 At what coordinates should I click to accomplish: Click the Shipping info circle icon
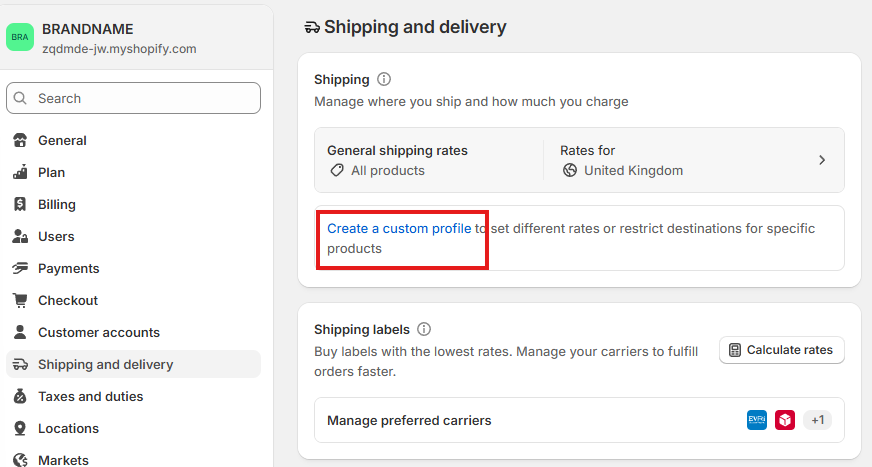[384, 80]
